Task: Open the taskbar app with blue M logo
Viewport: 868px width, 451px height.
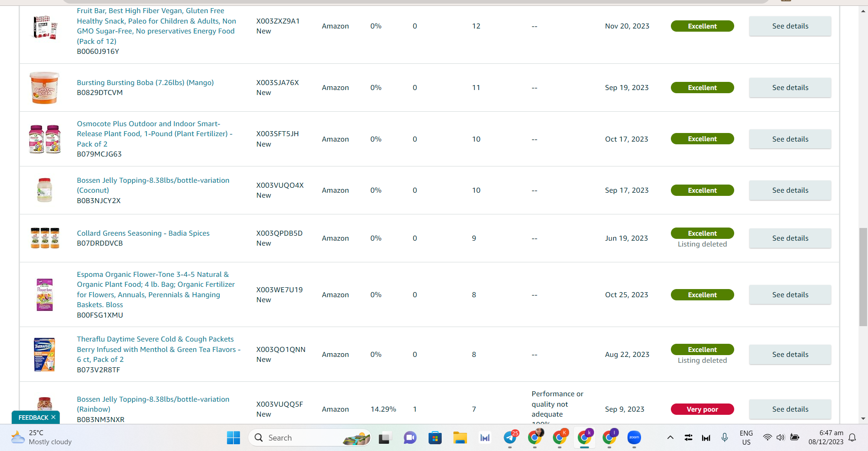Action: tap(485, 437)
